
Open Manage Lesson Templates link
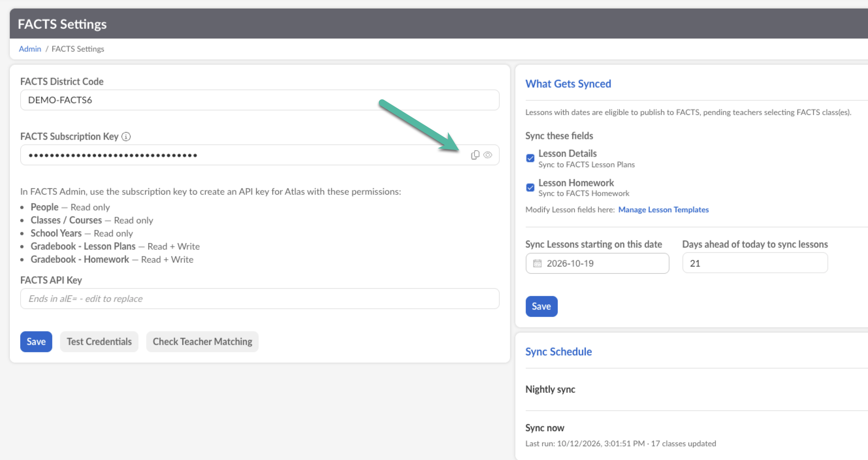(x=664, y=210)
